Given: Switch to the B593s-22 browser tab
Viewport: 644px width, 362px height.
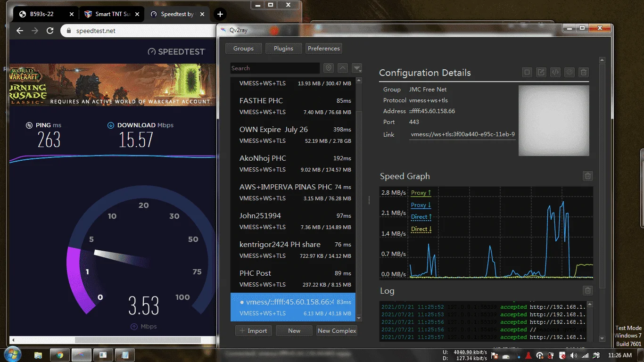Looking at the screenshot, I should tap(46, 14).
